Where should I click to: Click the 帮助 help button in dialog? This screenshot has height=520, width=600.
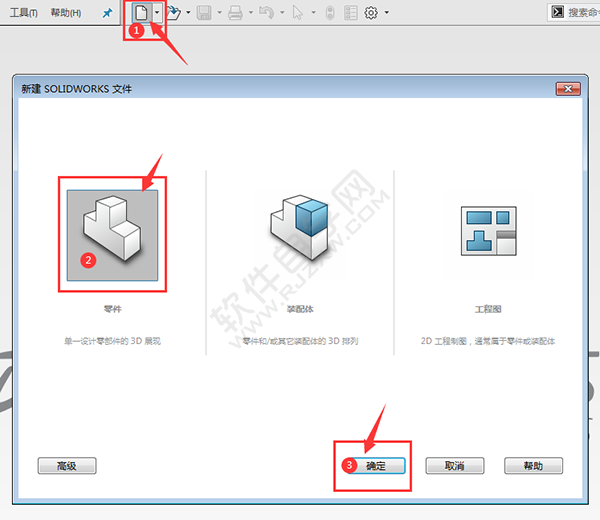[533, 466]
